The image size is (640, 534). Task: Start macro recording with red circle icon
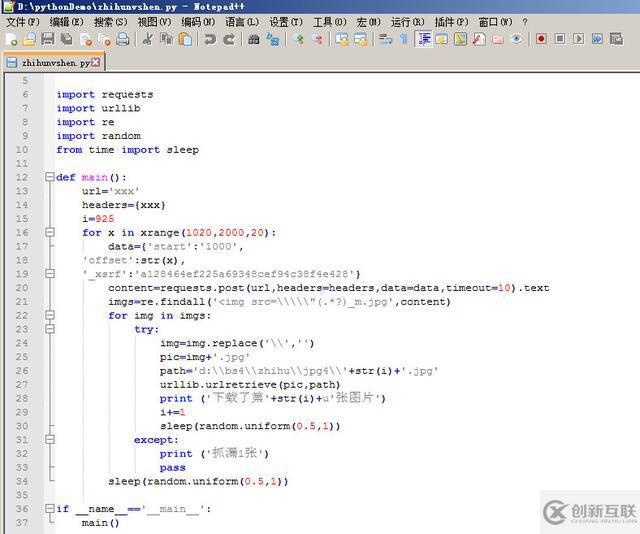[541, 39]
